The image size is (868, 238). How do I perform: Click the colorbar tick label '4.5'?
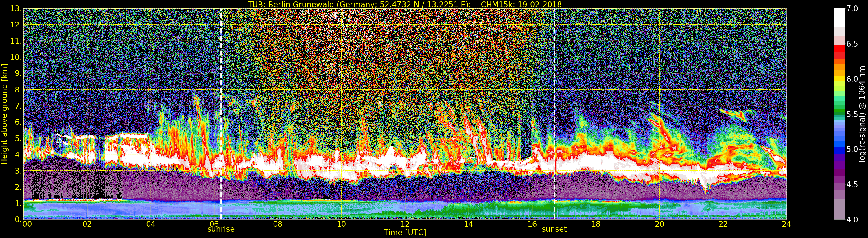coord(852,184)
